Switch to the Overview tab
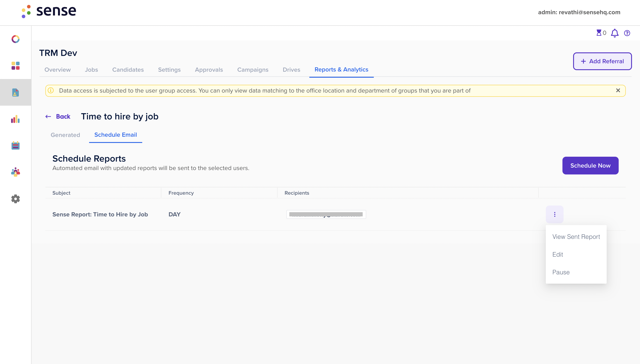 coord(58,69)
